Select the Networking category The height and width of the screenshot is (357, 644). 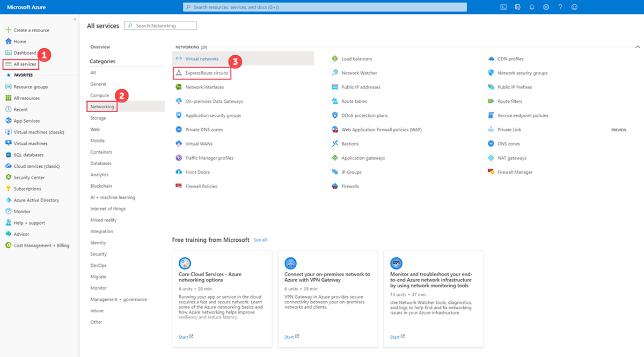[103, 106]
